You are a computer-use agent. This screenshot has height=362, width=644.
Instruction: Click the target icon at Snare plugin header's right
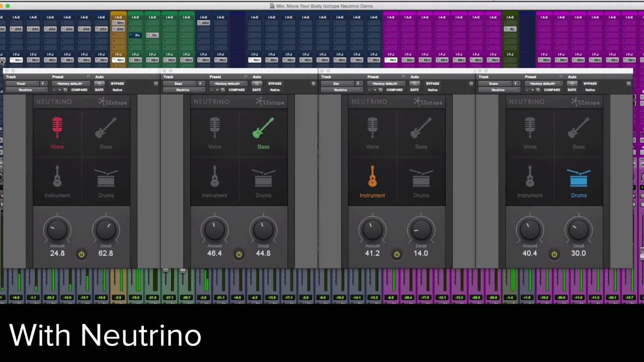pos(629,83)
